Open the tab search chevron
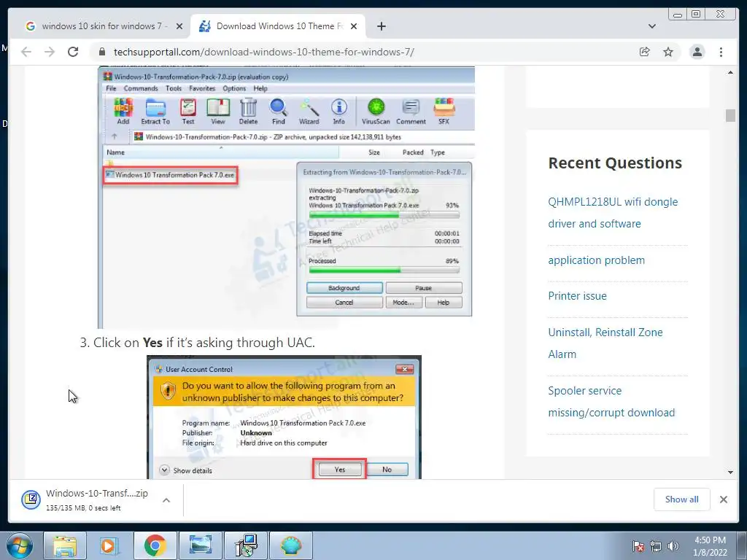The height and width of the screenshot is (560, 747). tap(651, 26)
